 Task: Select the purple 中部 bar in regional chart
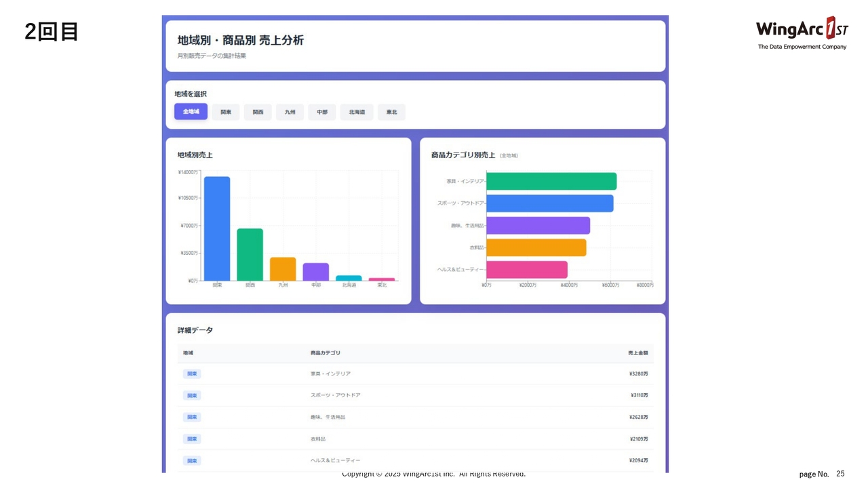(315, 271)
